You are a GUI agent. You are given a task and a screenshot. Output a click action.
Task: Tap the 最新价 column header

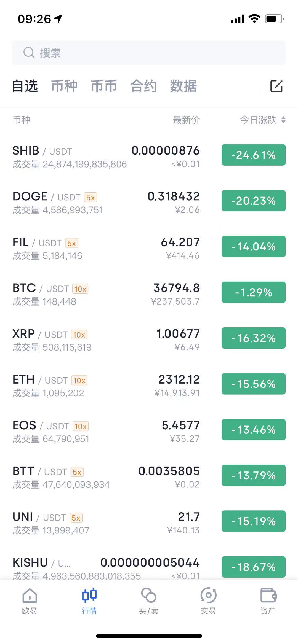186,120
